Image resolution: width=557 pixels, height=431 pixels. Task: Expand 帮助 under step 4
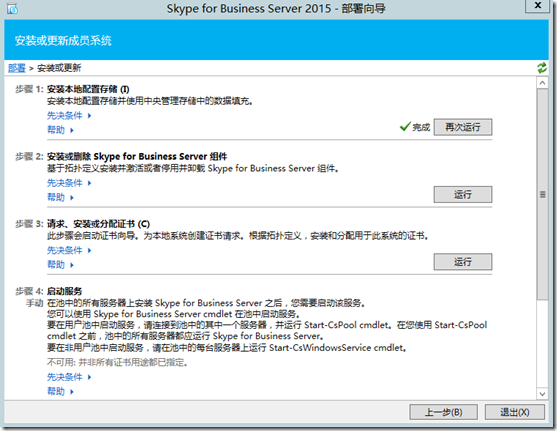[60, 392]
